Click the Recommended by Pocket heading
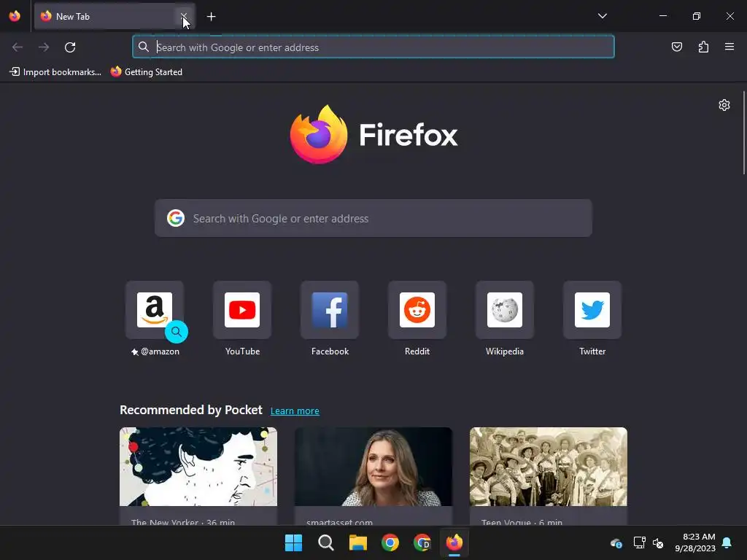This screenshot has height=560, width=747. pos(191,410)
